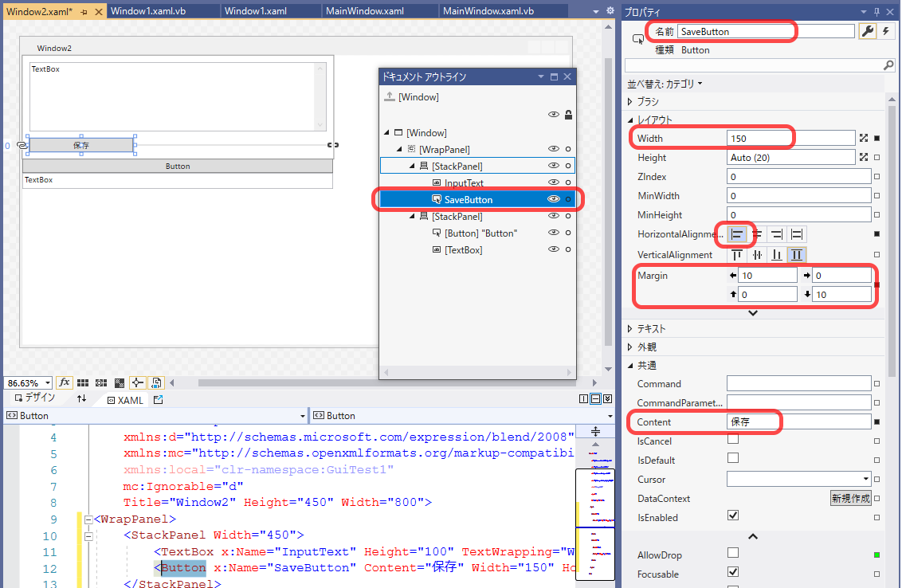This screenshot has width=902, height=588.
Task: Toggle snap to gridlines icon
Action: click(x=101, y=382)
